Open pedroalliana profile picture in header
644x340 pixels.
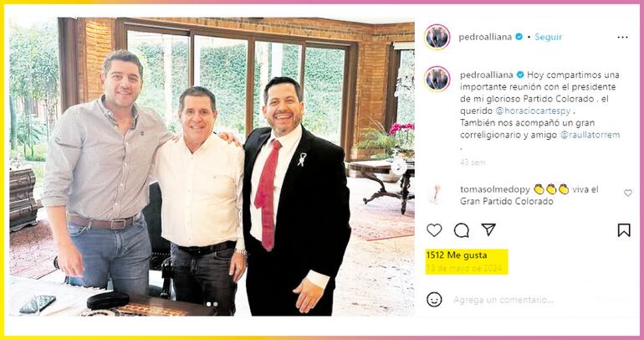[x=437, y=37]
